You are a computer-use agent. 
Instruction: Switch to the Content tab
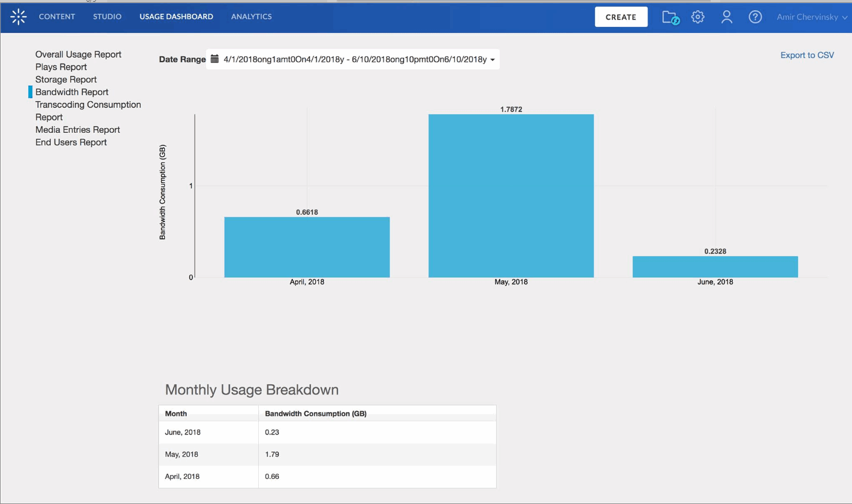coord(57,17)
